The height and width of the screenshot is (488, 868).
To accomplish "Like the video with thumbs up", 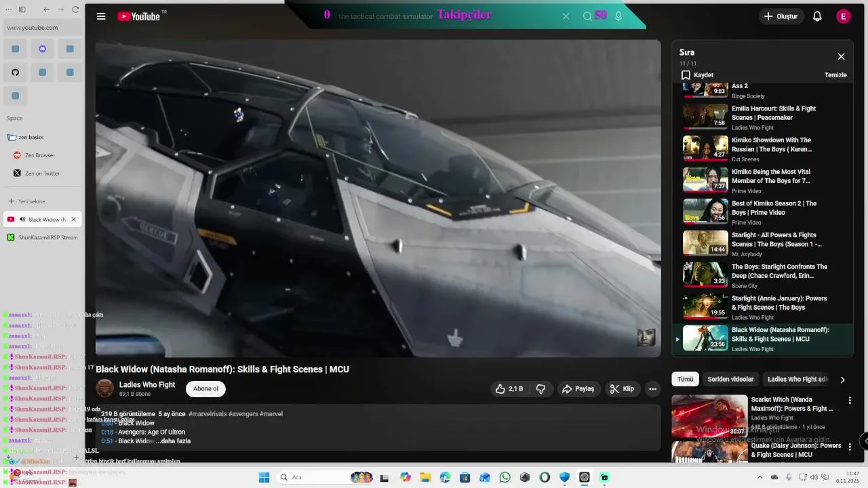I will coord(509,389).
